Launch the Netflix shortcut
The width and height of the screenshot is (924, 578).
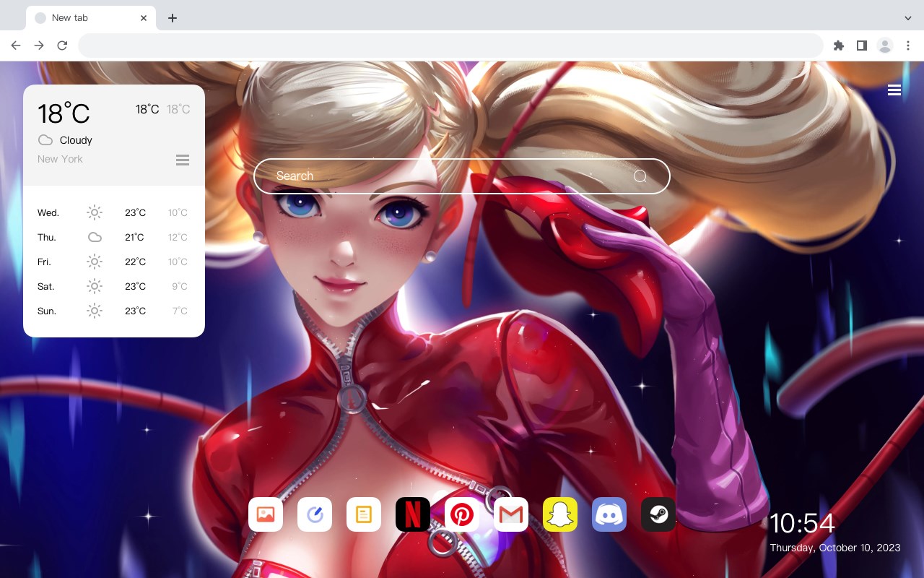[x=413, y=514]
